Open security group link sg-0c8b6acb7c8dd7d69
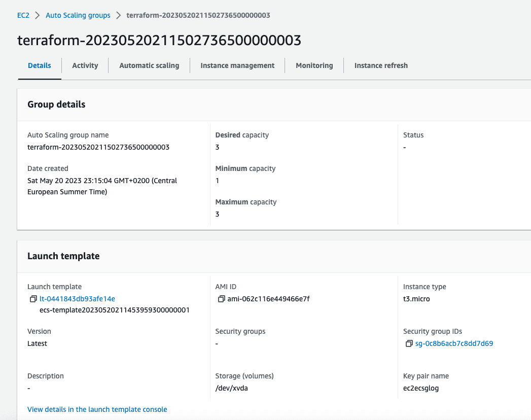This screenshot has height=420, width=531. [x=454, y=343]
